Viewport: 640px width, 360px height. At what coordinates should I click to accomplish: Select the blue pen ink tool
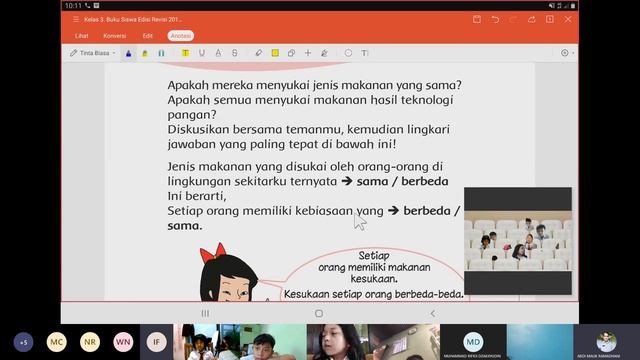click(129, 53)
